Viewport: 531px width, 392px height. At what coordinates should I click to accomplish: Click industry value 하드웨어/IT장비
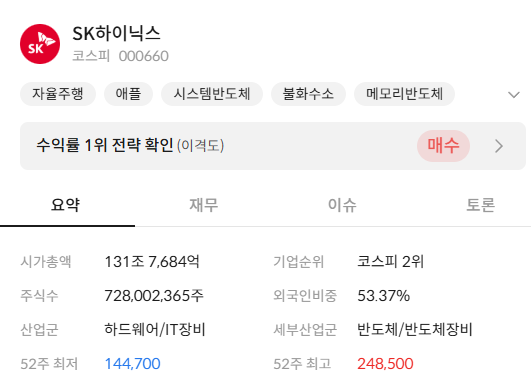click(x=155, y=329)
